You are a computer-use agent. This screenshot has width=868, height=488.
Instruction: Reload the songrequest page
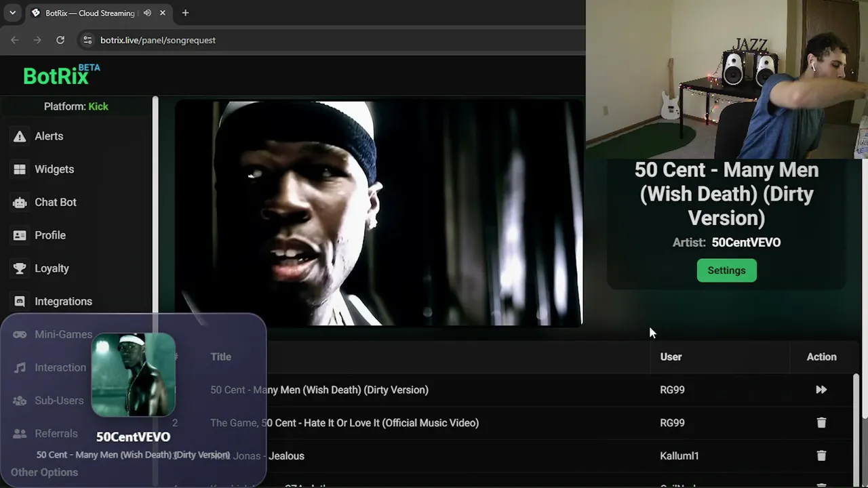pyautogui.click(x=60, y=40)
